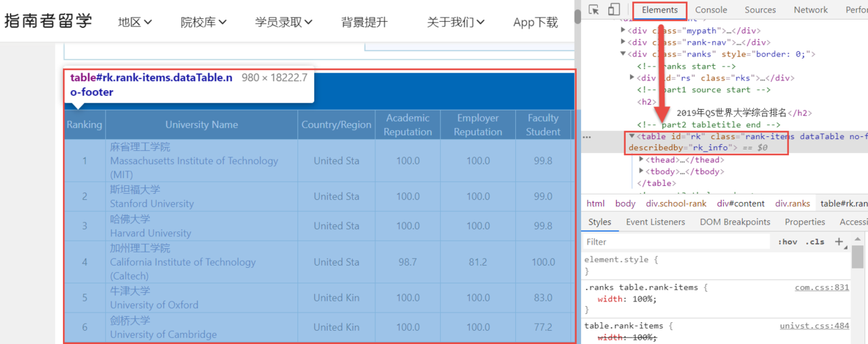Click the Caltech Academic Reputation value 98.7
The width and height of the screenshot is (868, 344).
point(407,261)
